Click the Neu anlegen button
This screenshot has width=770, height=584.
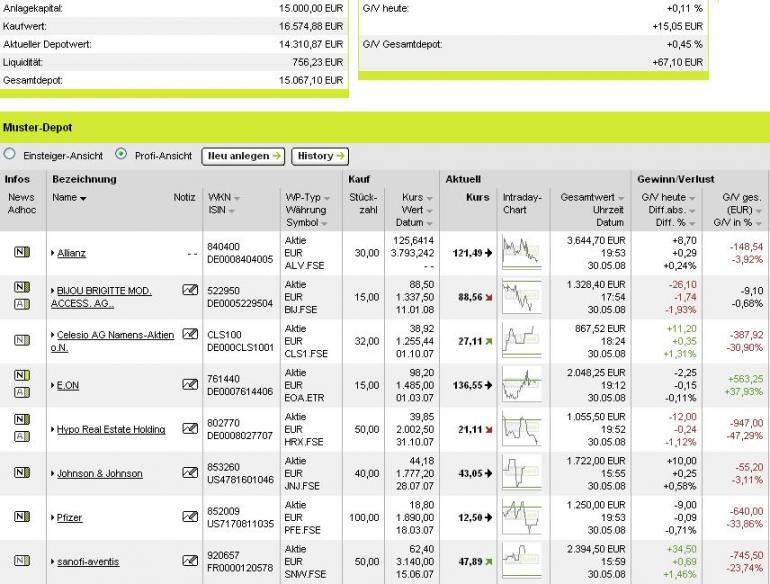pos(243,156)
